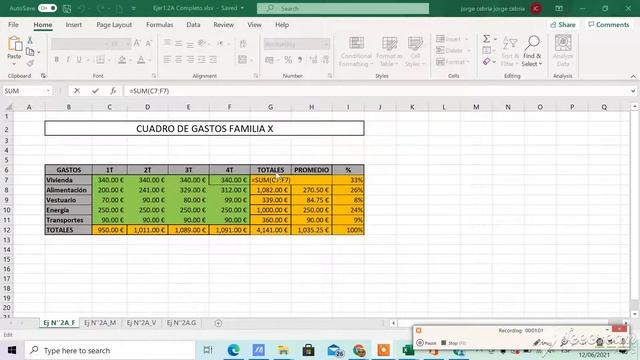This screenshot has width=640, height=360.
Task: Click the Comments button
Action: pos(609,25)
